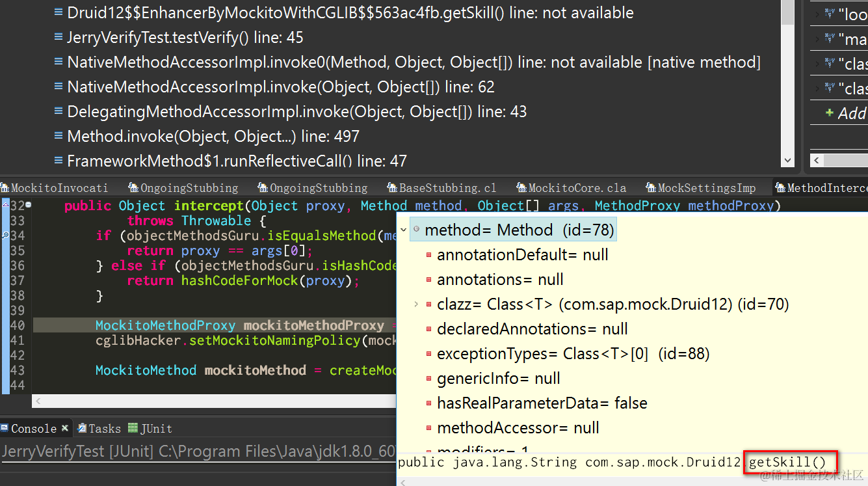Click the field icon beside annotations= null
868x486 pixels.
coord(428,280)
